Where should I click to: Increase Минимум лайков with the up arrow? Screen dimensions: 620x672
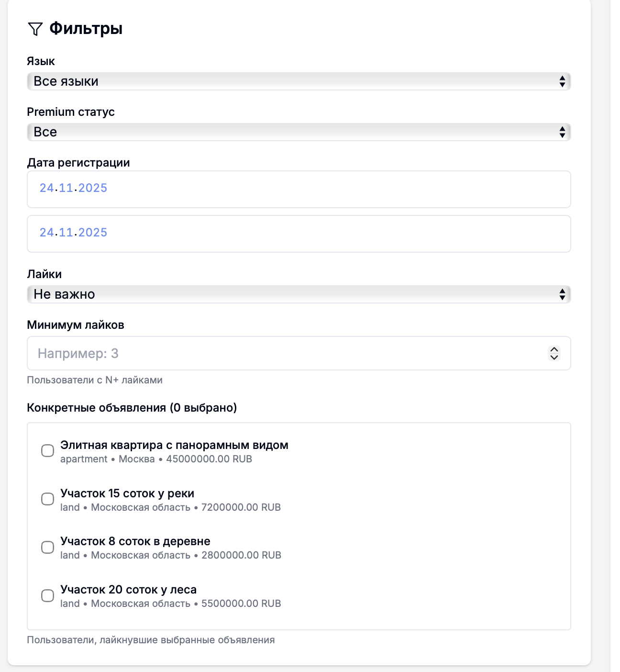(x=554, y=349)
